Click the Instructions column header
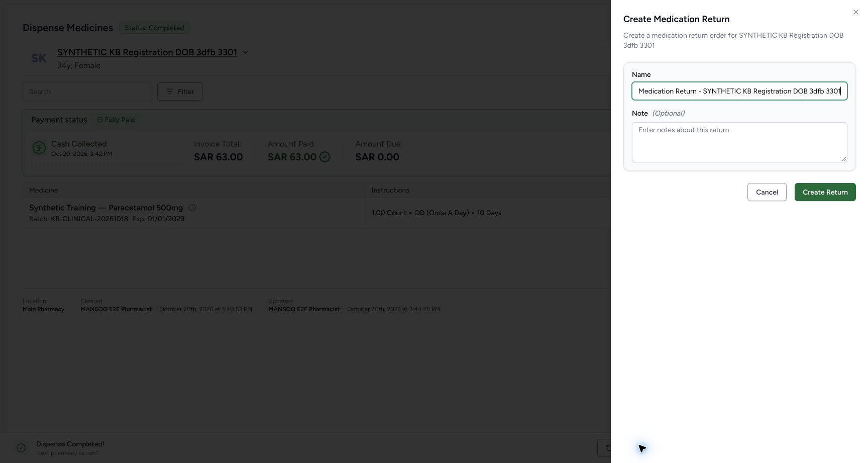This screenshot has height=463, width=868. pyautogui.click(x=390, y=190)
